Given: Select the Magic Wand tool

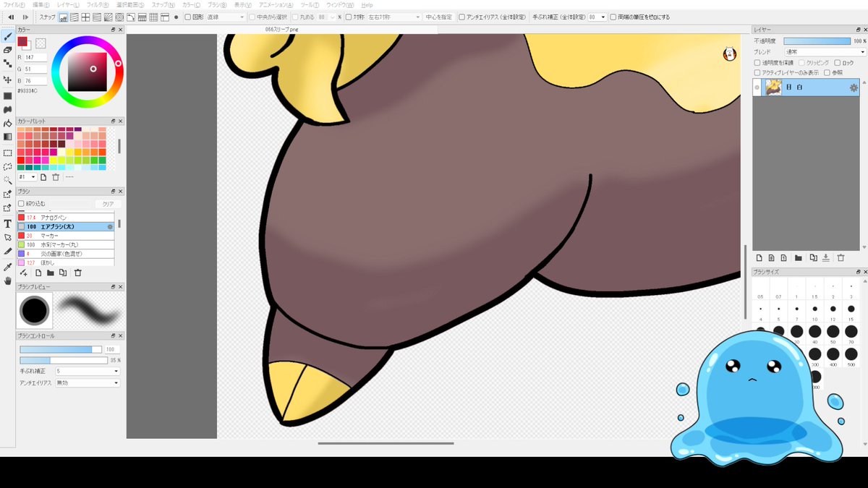Looking at the screenshot, I should tap(7, 180).
